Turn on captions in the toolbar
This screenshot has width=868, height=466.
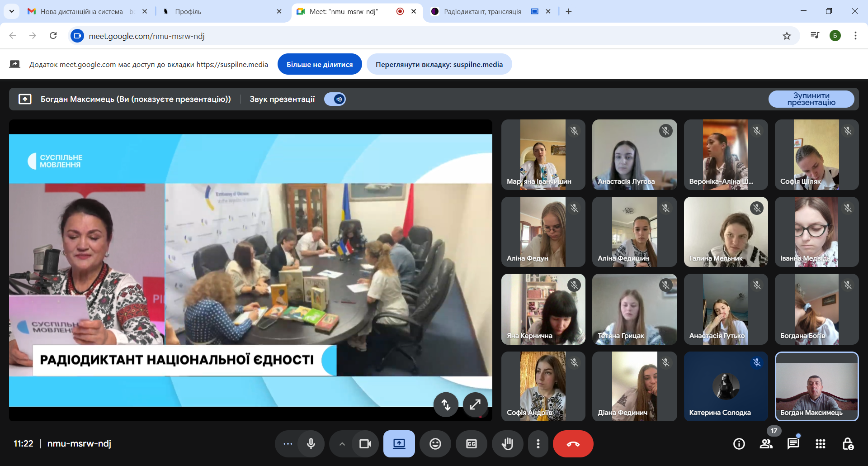[x=471, y=444]
